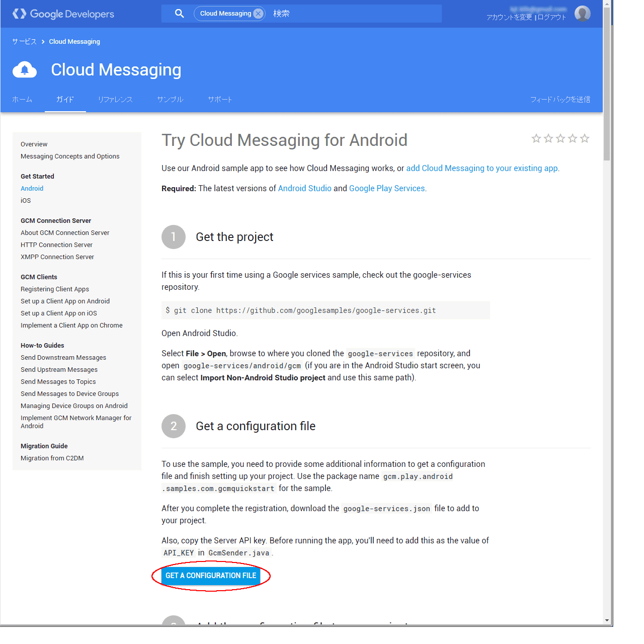This screenshot has width=644, height=644.
Task: Select iOS under Get Started
Action: (26, 201)
